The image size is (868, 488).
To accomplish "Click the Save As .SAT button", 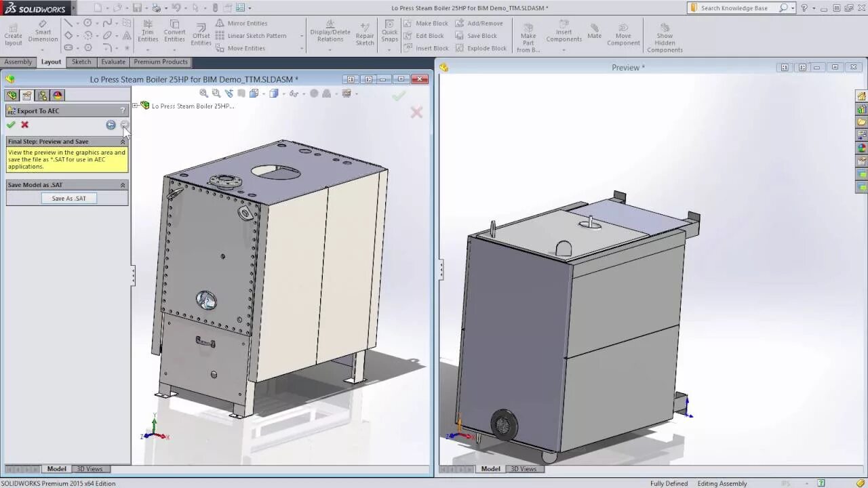I will point(68,198).
